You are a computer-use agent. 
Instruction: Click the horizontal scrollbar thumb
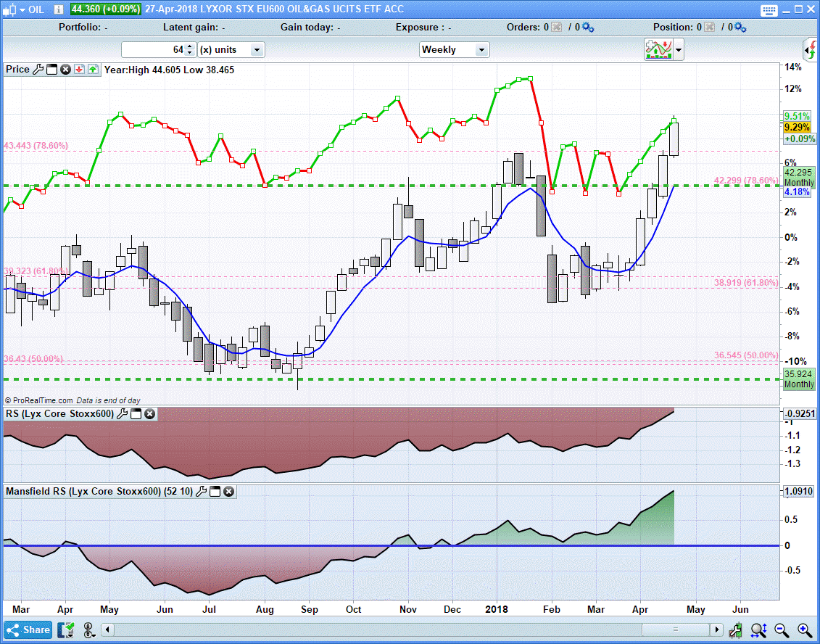675,630
